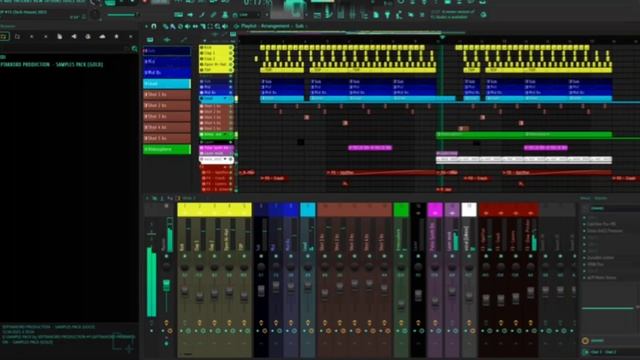Open the first effect slot arrow in mixer

(x=584, y=218)
